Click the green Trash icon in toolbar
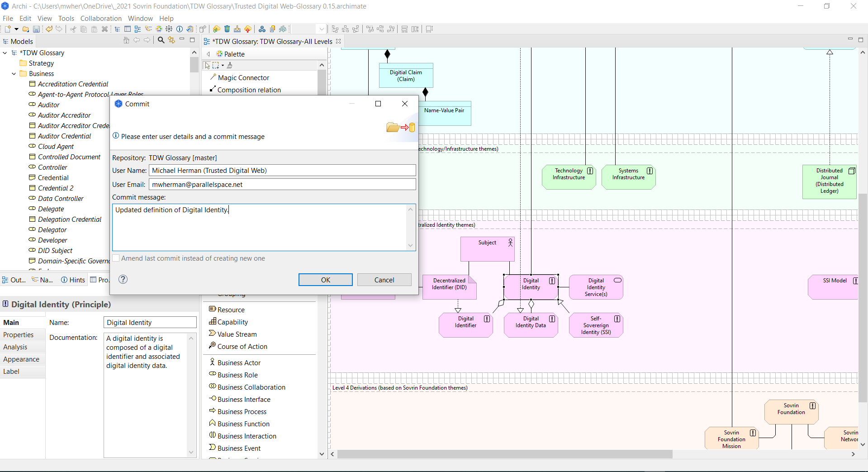 click(x=227, y=29)
